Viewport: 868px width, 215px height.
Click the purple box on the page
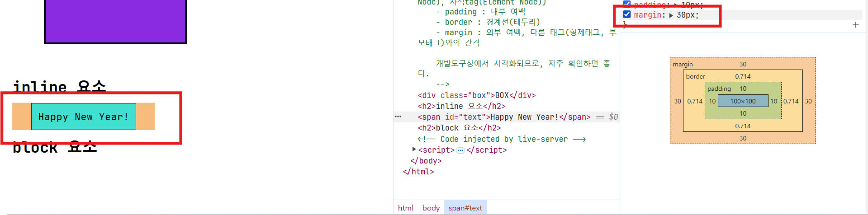[115, 21]
